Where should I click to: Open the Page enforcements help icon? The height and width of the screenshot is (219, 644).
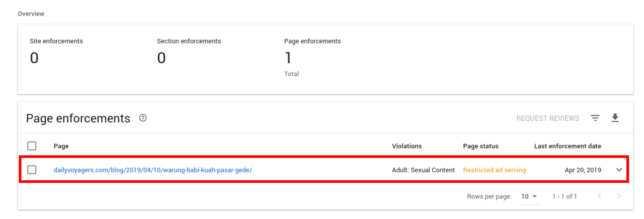(x=143, y=118)
